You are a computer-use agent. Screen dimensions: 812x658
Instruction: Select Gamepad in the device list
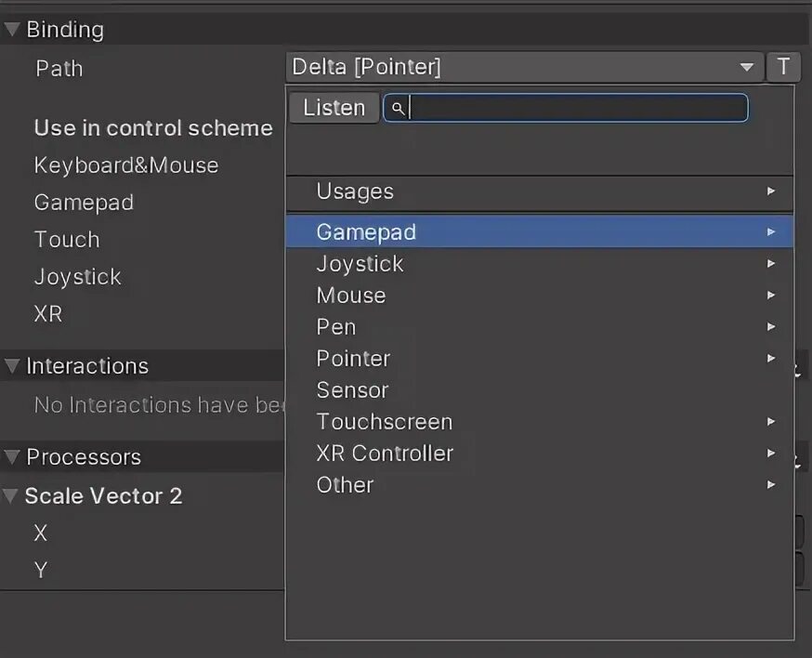[x=540, y=231]
